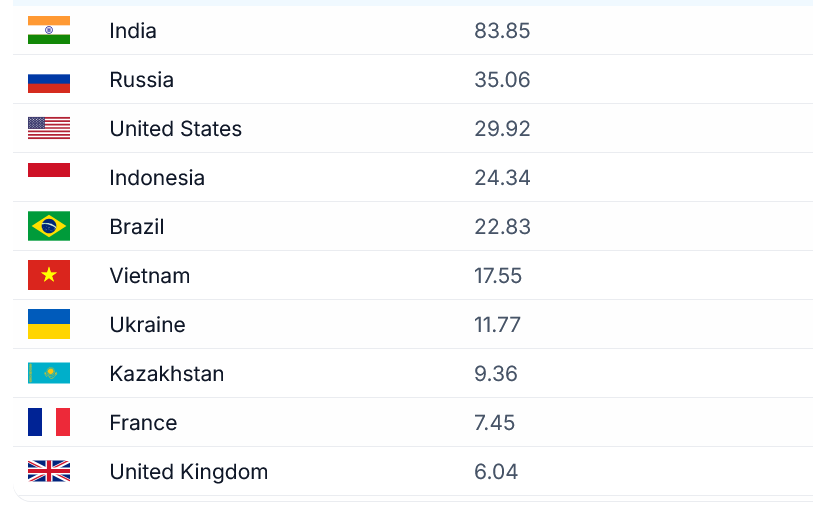Click the value 83.85 for India
Image resolution: width=813 pixels, height=510 pixels.
pos(502,31)
